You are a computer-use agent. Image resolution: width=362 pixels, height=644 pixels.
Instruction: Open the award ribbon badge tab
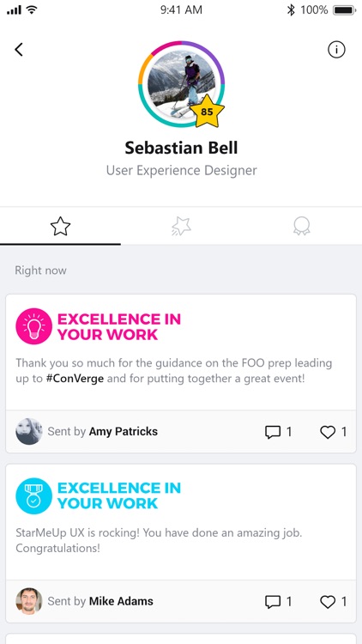[x=301, y=227]
